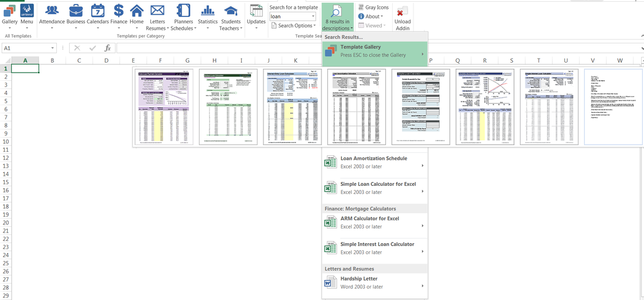Click the formula bar cancel X icon
The image size is (644, 300).
click(77, 48)
